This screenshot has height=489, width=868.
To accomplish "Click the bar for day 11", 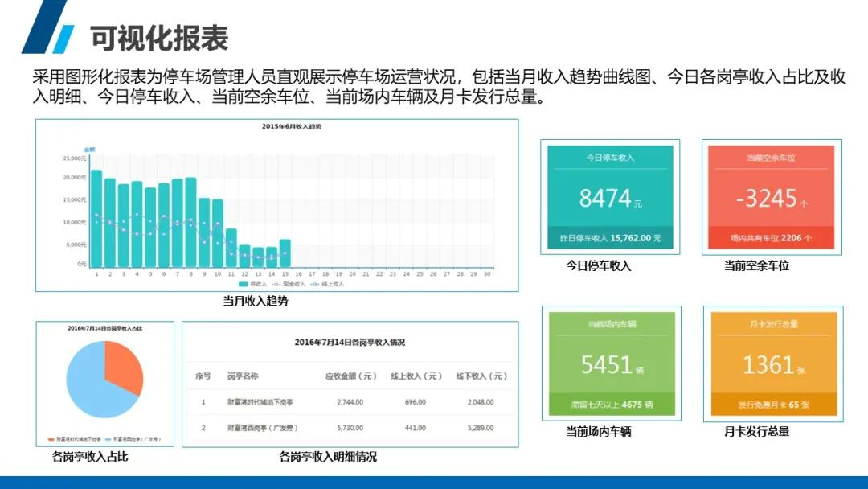I will [231, 248].
